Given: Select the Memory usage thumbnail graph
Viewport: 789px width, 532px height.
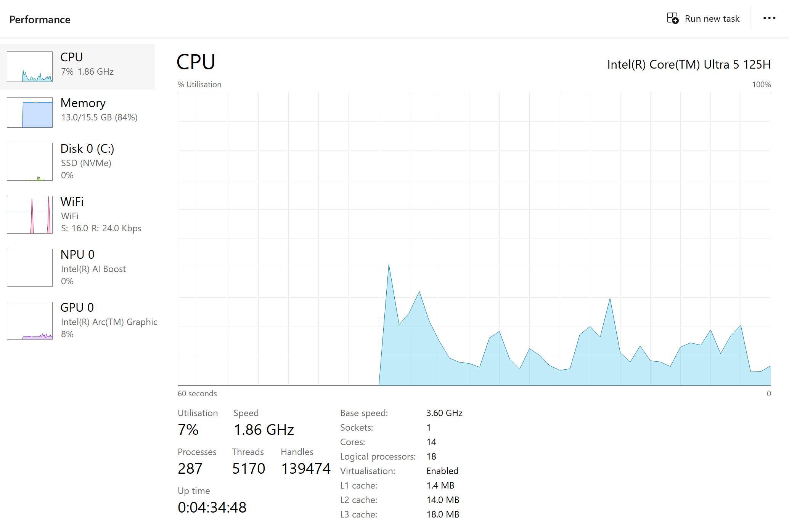Looking at the screenshot, I should coord(30,112).
